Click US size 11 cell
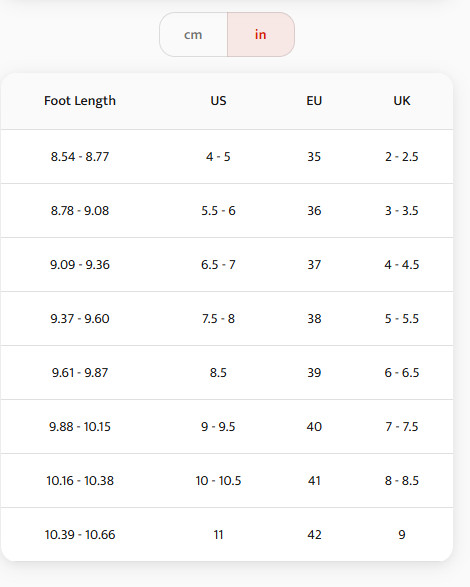The height and width of the screenshot is (587, 470). pos(218,535)
